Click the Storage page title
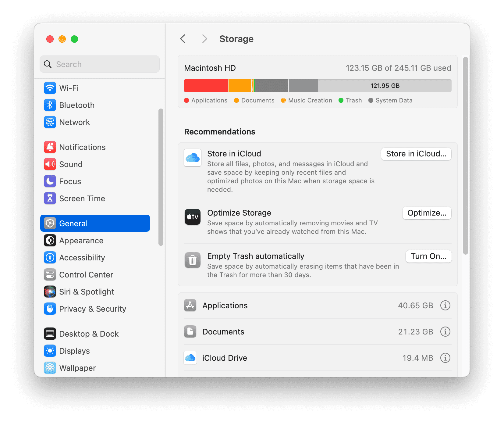This screenshot has width=504, height=422. tap(236, 39)
